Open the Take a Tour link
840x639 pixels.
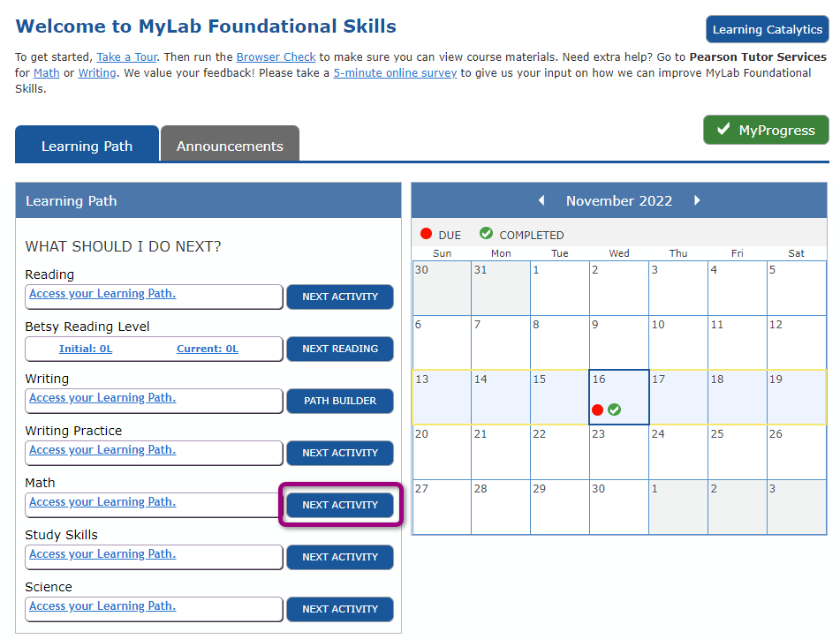(x=127, y=57)
